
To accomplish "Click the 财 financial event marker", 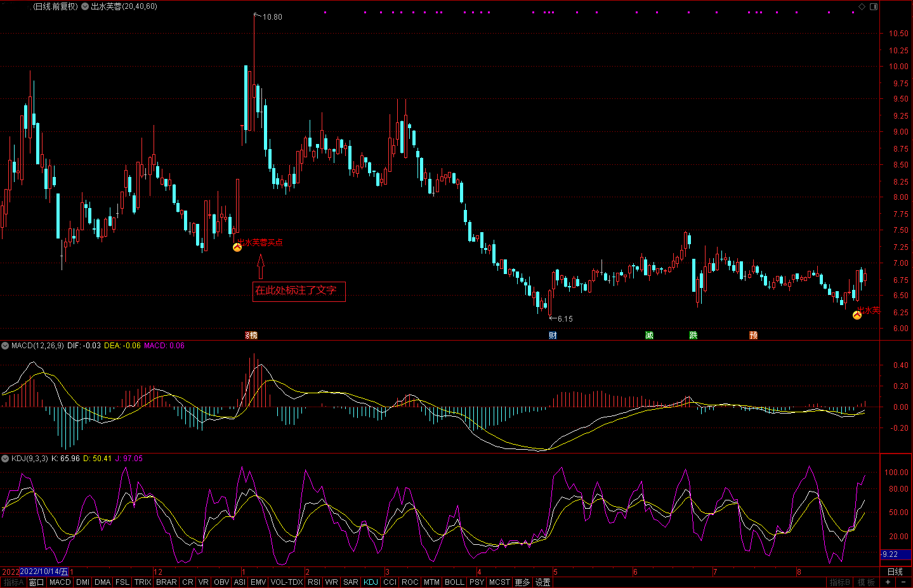I will [553, 335].
